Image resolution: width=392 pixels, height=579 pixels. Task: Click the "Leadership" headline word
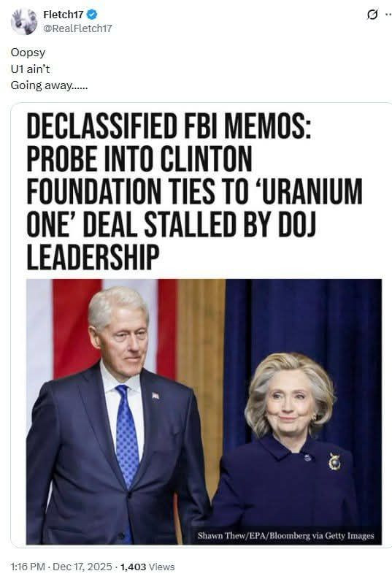tap(93, 256)
